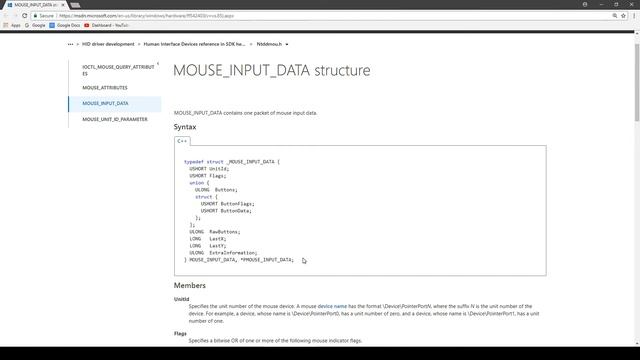
Task: Click the UnitId member label
Action: pos(182,299)
